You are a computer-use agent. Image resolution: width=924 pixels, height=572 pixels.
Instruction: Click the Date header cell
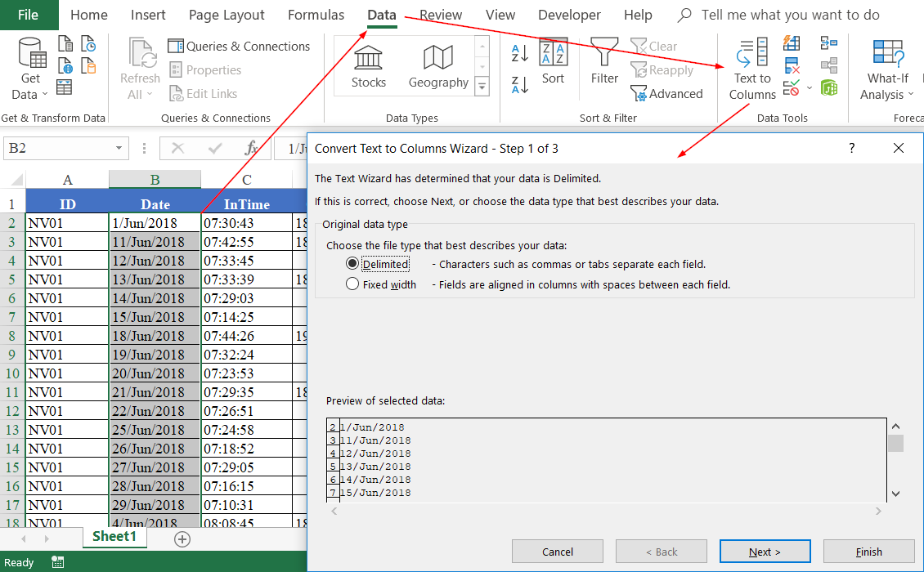click(x=155, y=204)
